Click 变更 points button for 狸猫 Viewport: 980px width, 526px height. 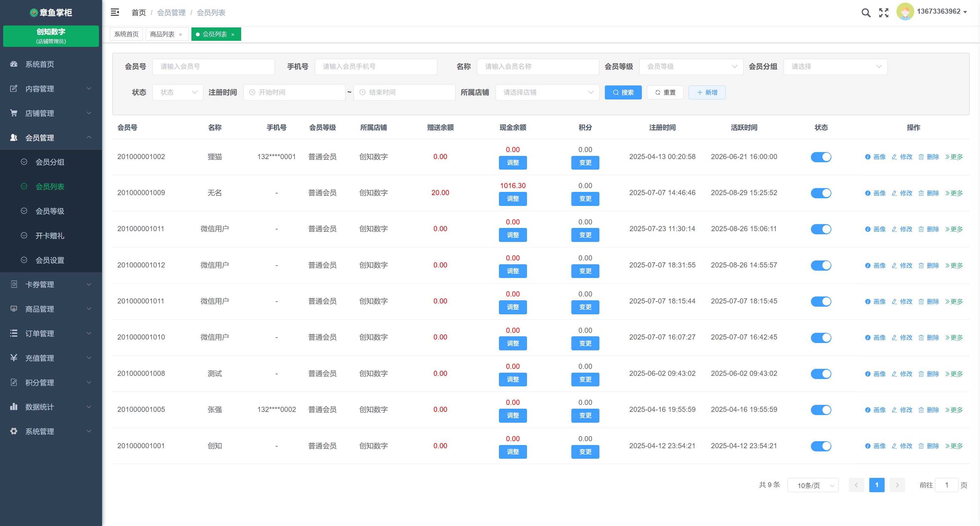585,163
